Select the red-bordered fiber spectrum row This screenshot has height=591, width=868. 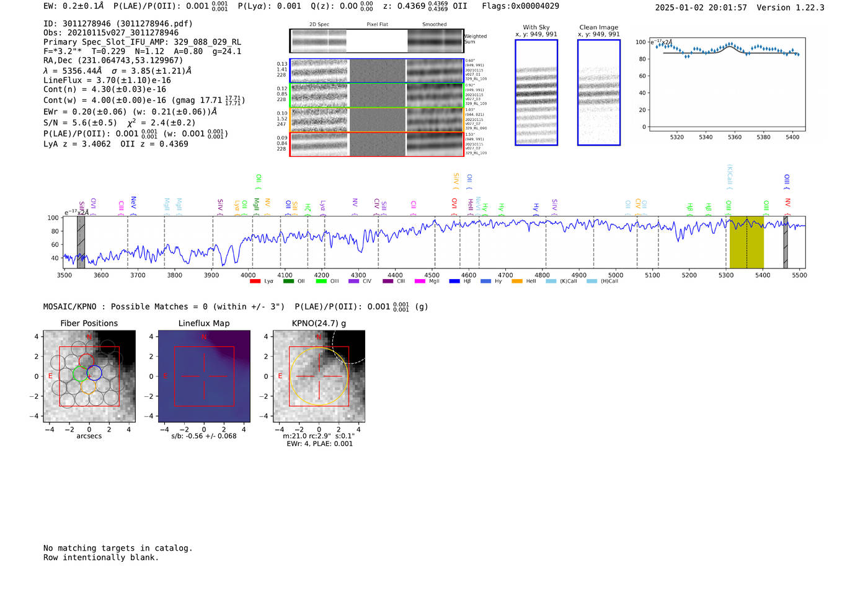click(x=376, y=144)
